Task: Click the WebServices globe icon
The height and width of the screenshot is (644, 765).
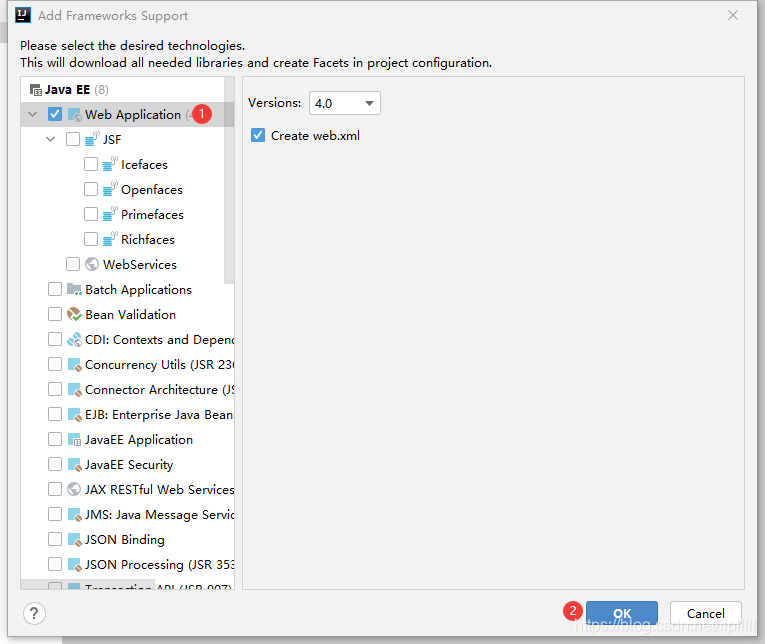Action: 92,264
